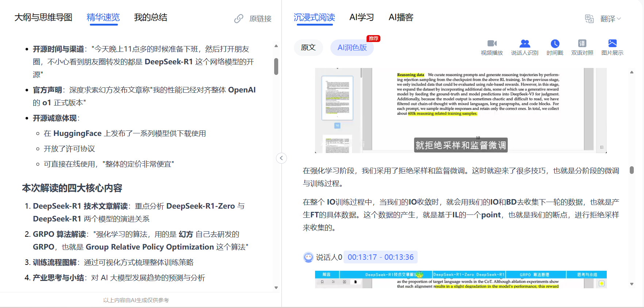Click the 说话人0 speaker label
The height and width of the screenshot is (308, 644).
pos(329,257)
